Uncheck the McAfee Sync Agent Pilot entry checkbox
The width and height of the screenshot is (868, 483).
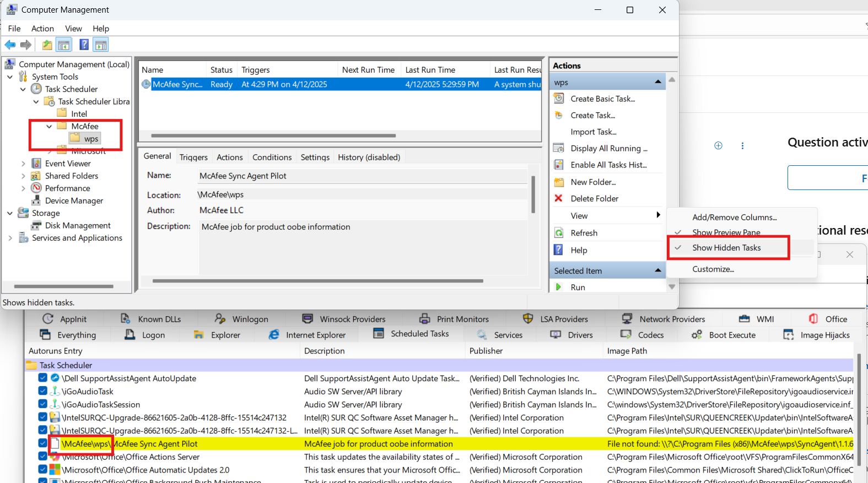[42, 443]
